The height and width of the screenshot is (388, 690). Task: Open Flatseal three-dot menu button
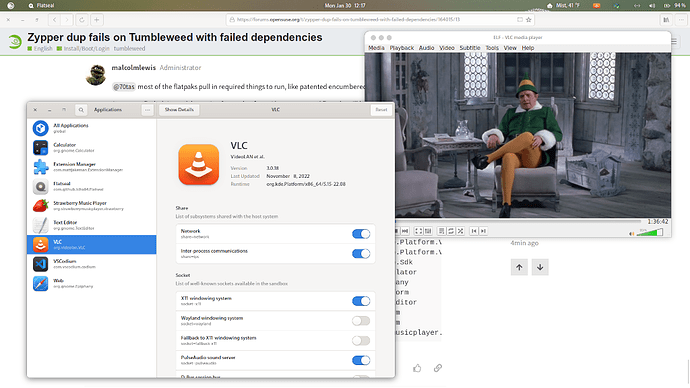coord(147,110)
